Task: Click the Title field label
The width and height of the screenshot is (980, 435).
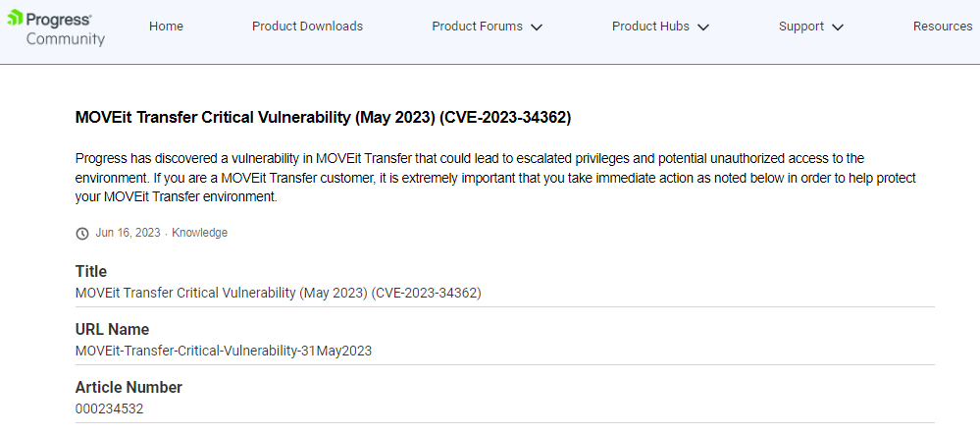Action: coord(91,271)
